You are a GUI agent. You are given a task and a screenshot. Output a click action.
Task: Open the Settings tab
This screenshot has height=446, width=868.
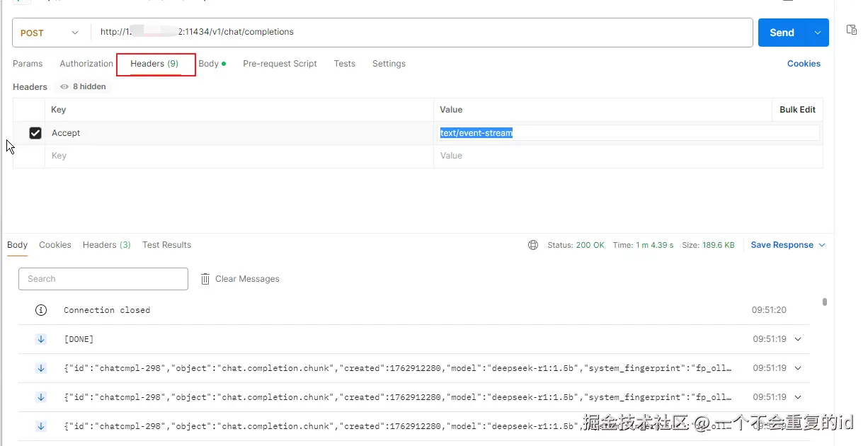[x=389, y=64]
